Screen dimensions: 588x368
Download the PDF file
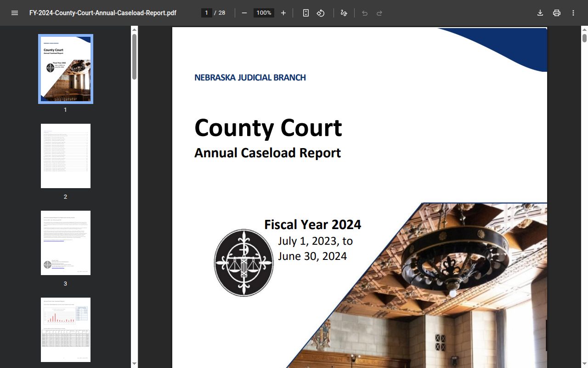[540, 13]
